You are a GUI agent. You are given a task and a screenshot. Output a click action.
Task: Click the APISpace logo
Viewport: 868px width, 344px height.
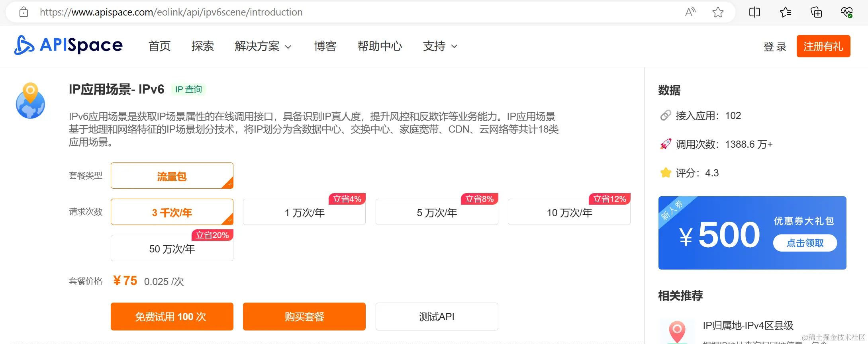coord(69,45)
